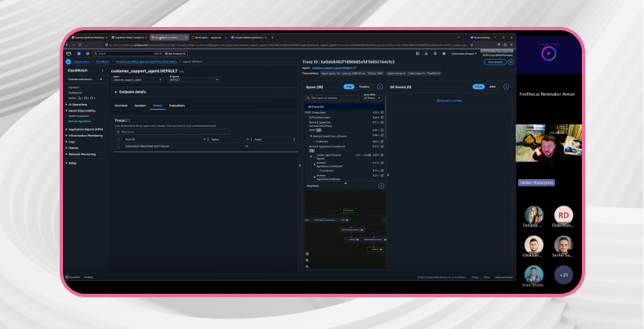Bookmark the page with star icon
644x329 pixels.
click(x=472, y=45)
